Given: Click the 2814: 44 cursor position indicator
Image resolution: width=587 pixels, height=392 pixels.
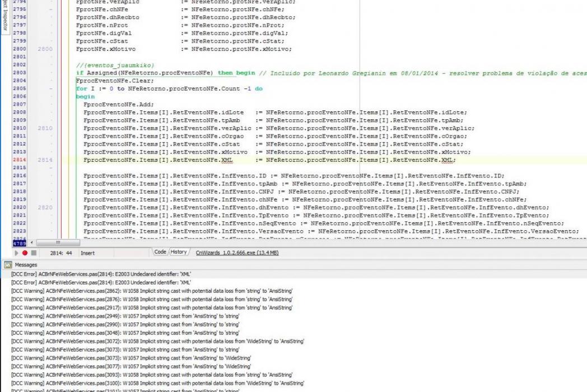Looking at the screenshot, I should pyautogui.click(x=61, y=253).
